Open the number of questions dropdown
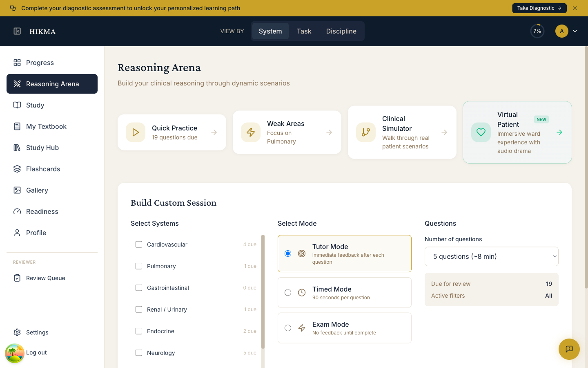Screen dimensions: 588x368 [x=492, y=256]
